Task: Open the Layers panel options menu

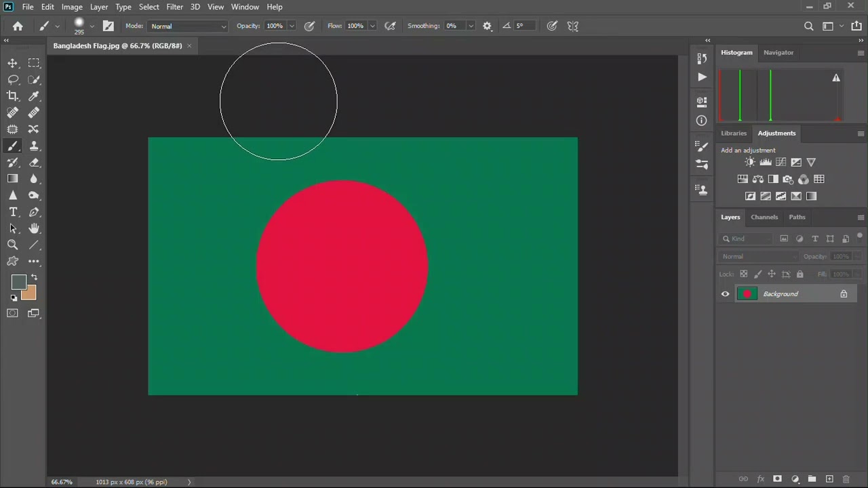Action: (x=861, y=218)
